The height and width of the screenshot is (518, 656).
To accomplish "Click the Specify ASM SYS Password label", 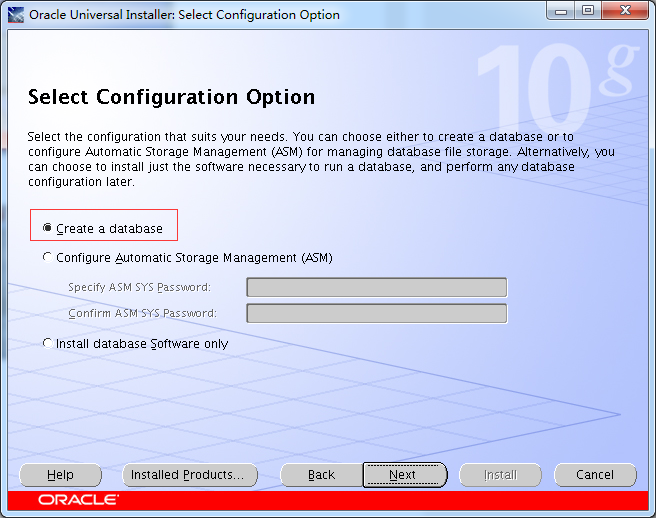I will [x=139, y=287].
